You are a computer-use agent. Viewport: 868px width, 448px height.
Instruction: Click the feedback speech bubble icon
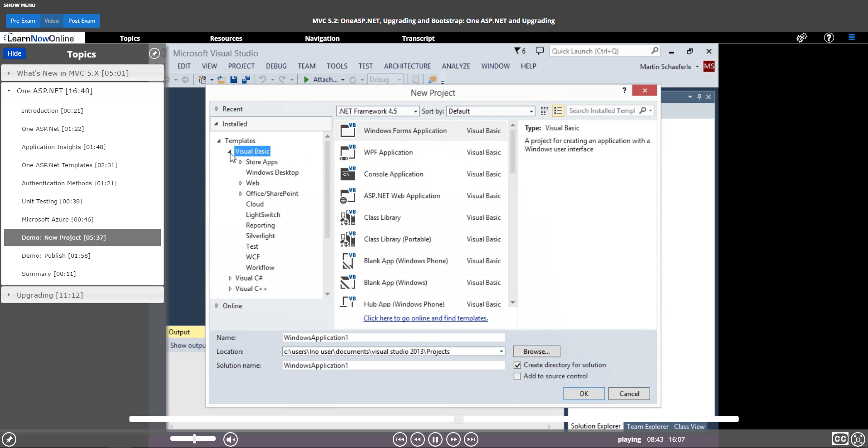click(540, 51)
